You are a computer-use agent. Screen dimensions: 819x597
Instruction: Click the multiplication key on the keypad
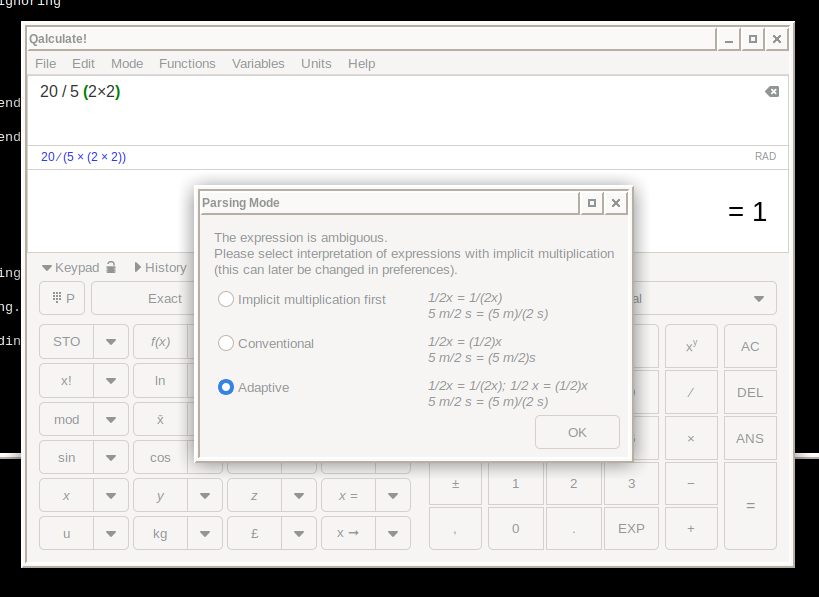coord(691,438)
